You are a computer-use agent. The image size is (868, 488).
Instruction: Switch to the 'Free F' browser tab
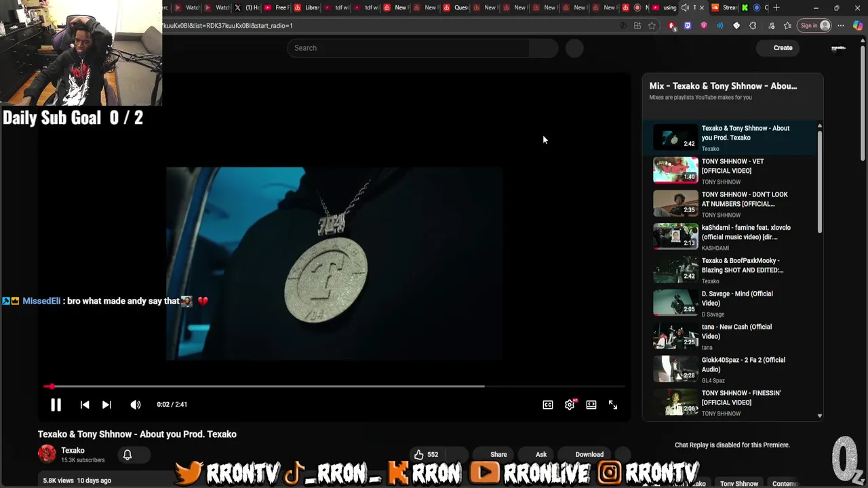click(x=277, y=7)
